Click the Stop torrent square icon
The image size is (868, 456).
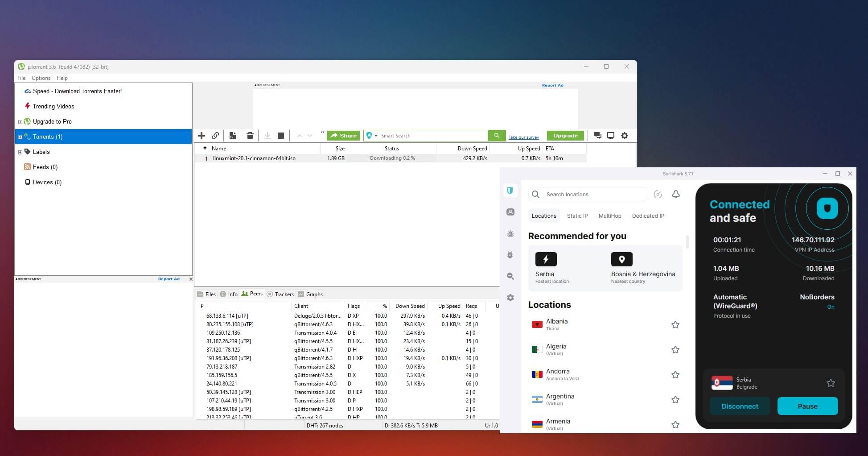(x=281, y=136)
